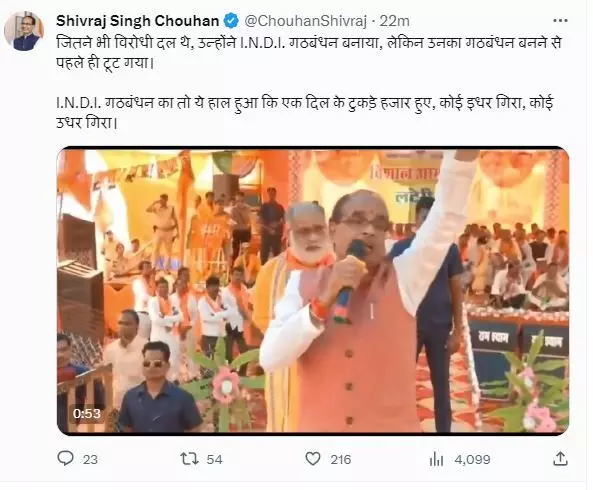This screenshot has width=593, height=490.
Task: Play the embedded rally video
Action: click(x=313, y=290)
